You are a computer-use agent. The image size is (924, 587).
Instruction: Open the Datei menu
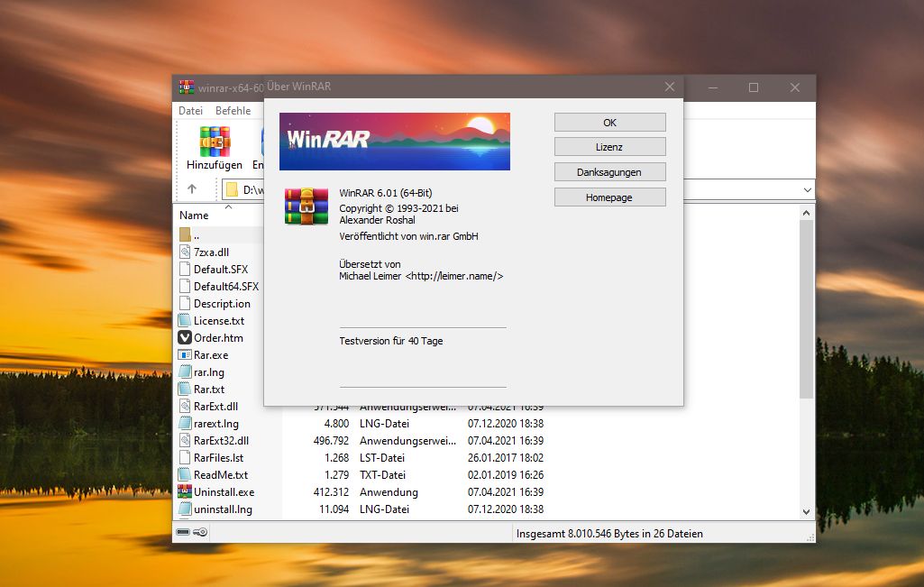[190, 111]
